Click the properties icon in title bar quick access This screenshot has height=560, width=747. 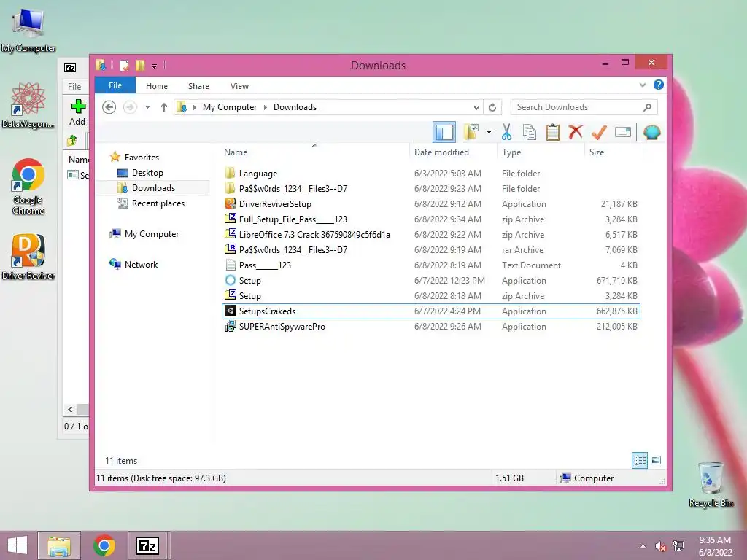tap(124, 65)
